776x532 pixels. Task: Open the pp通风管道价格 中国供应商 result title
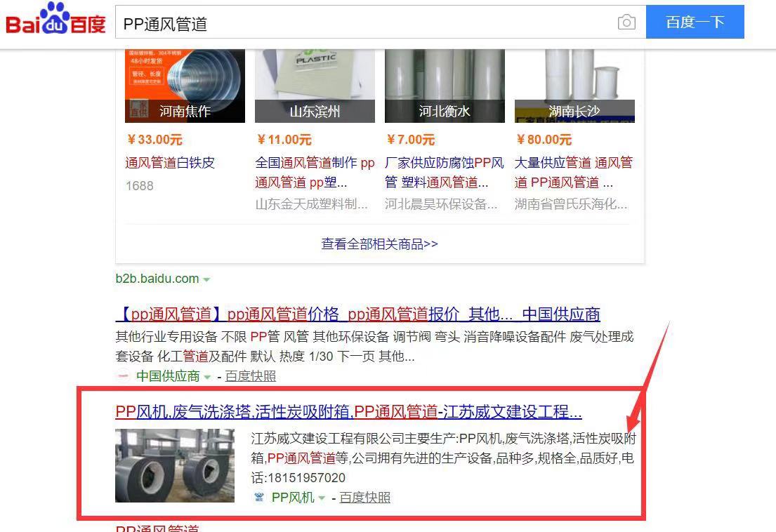tap(358, 314)
